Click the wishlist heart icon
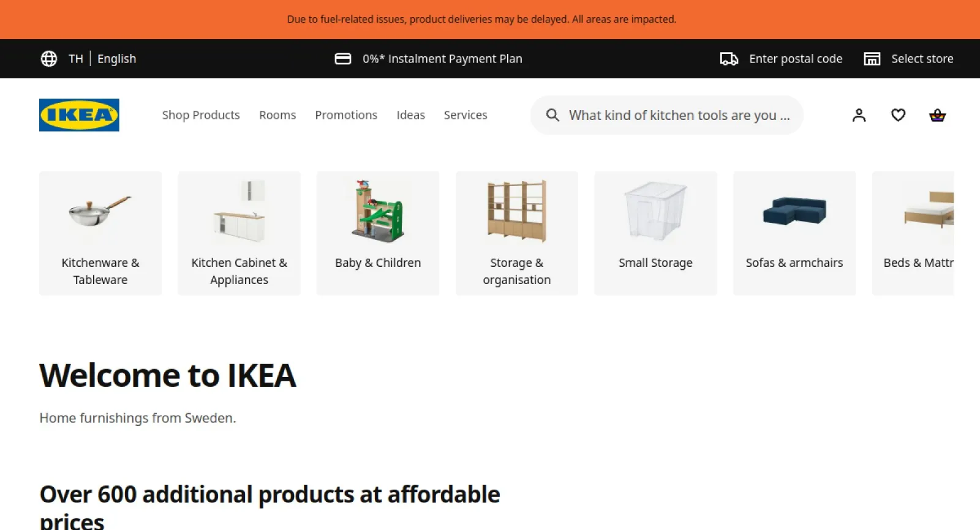Viewport: 980px width, 530px height. 898,115
